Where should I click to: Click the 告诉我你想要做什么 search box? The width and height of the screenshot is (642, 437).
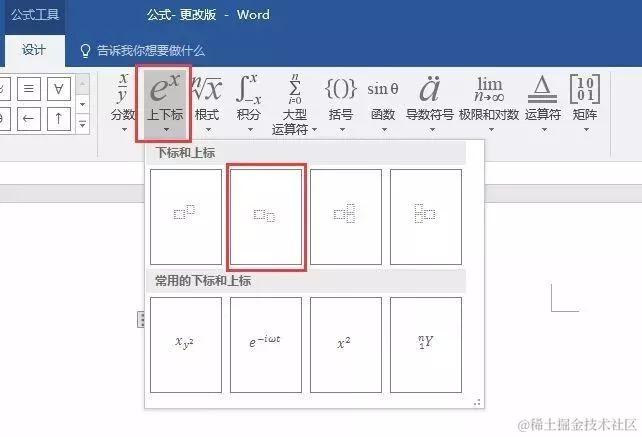(x=151, y=51)
